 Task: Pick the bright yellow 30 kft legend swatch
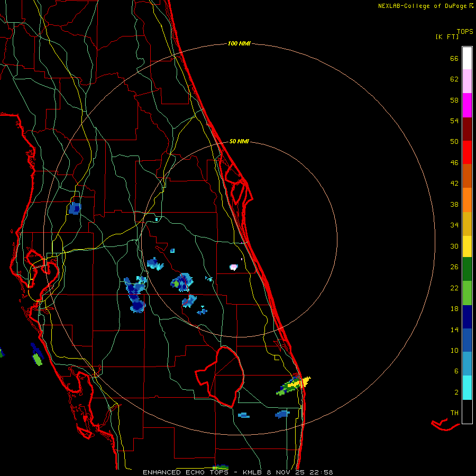click(x=467, y=246)
